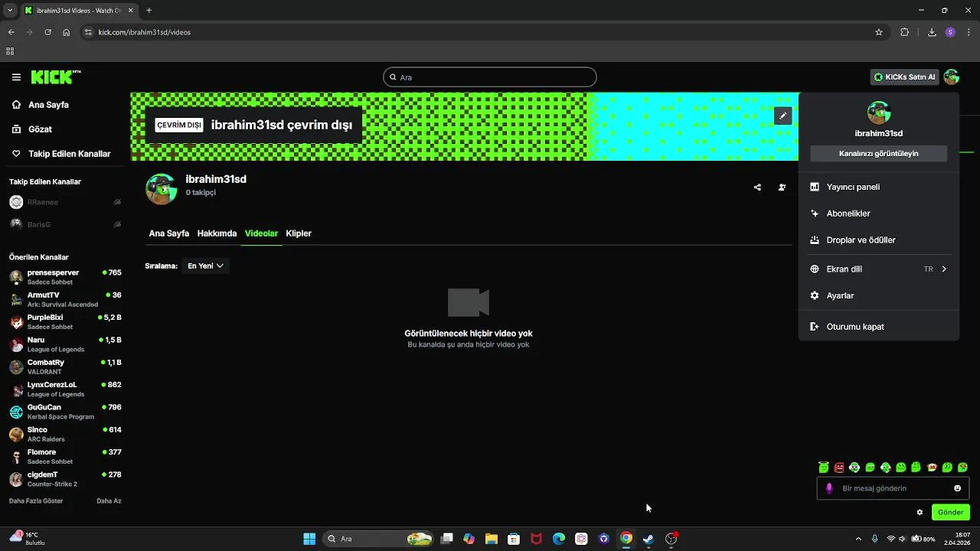This screenshot has width=980, height=551.
Task: Click the banner edit pencil icon
Action: [x=782, y=116]
